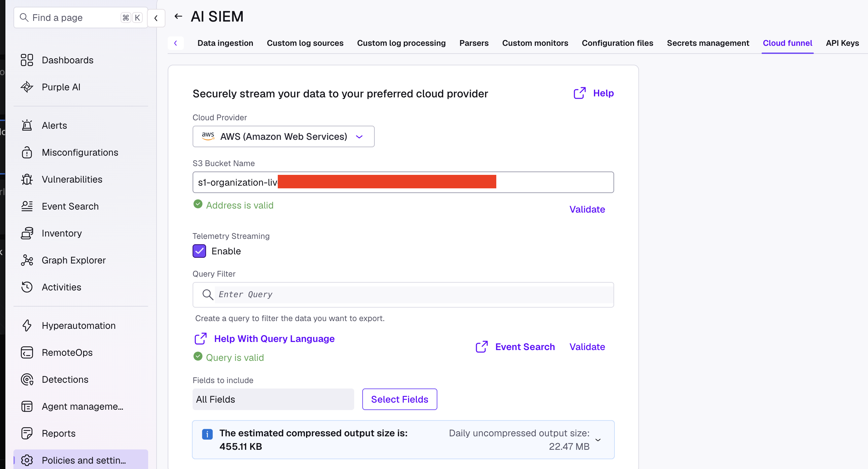Click the back arrow beside AI SIEM
868x469 pixels.
[x=178, y=16]
